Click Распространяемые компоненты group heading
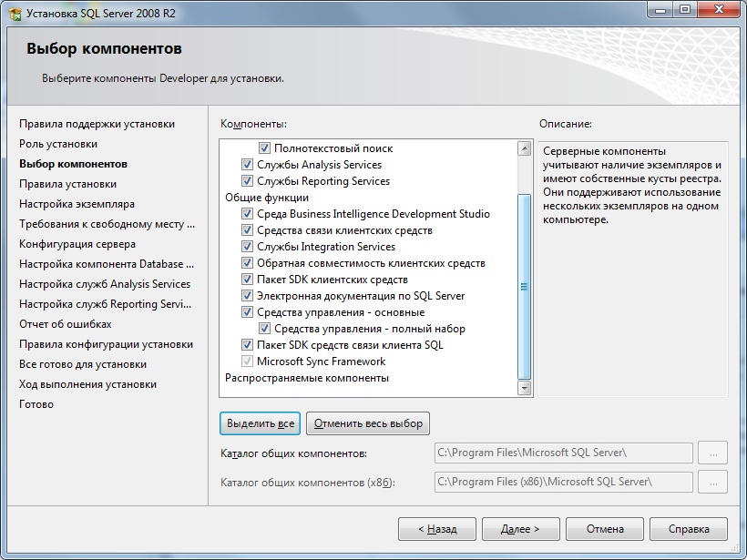 (x=307, y=378)
